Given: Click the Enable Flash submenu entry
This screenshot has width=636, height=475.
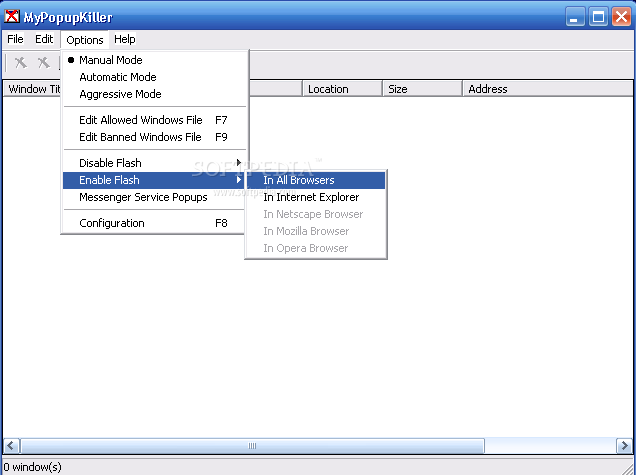Looking at the screenshot, I should point(155,180).
